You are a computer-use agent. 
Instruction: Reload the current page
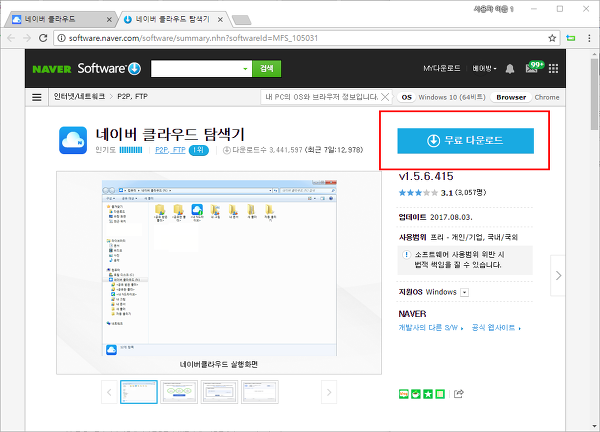[43, 38]
